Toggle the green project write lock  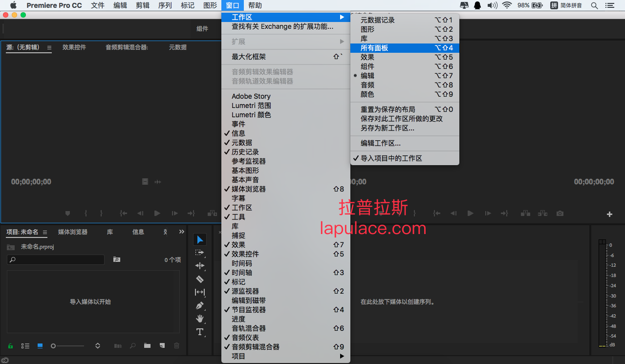pos(10,345)
